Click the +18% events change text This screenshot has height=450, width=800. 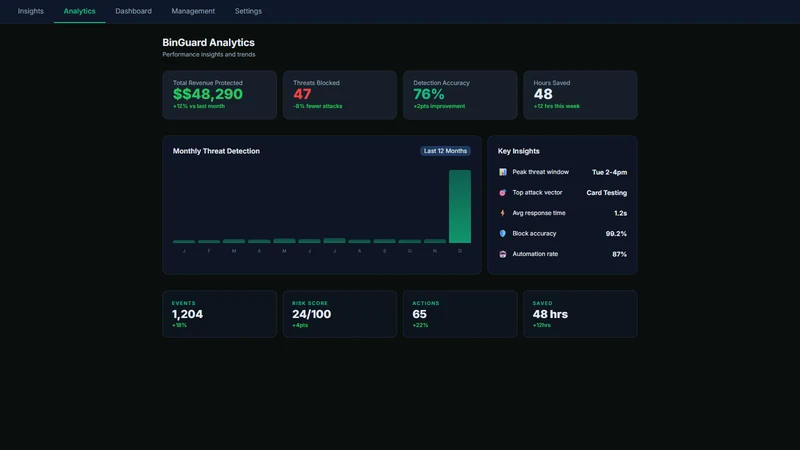(179, 325)
